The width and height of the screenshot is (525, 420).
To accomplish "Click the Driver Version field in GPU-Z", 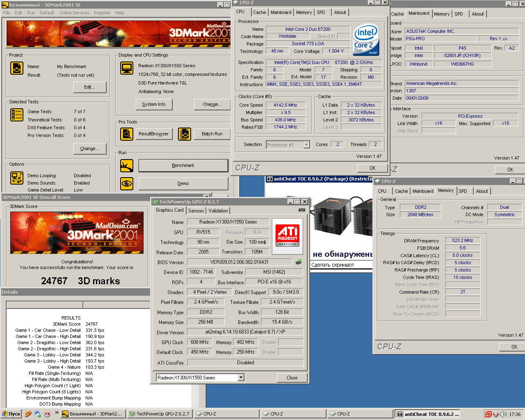I will 245,332.
